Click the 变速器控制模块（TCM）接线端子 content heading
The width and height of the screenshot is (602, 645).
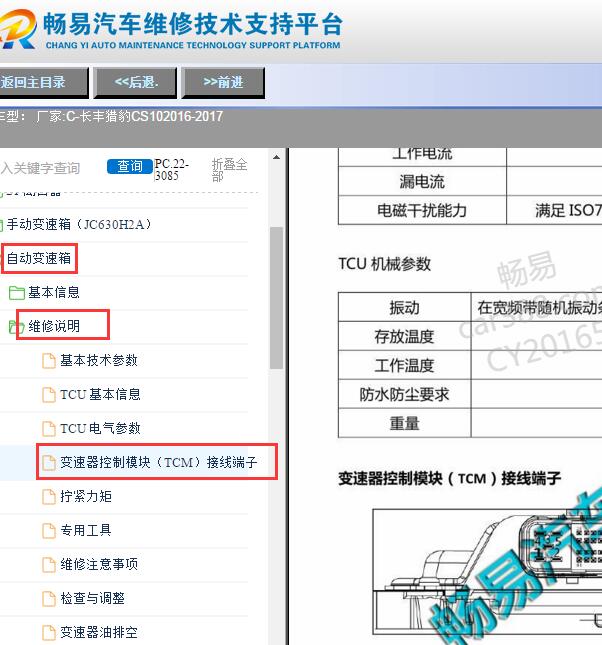pyautogui.click(x=449, y=478)
